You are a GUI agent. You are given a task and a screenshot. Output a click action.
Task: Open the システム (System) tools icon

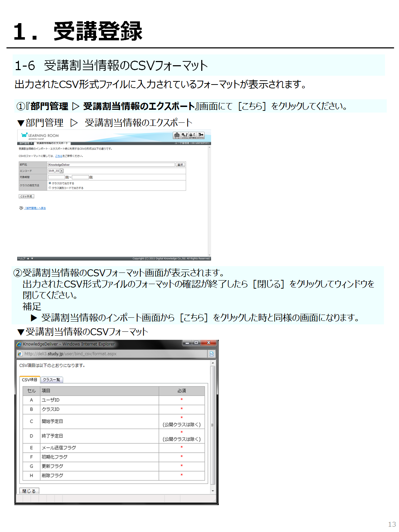185,135
